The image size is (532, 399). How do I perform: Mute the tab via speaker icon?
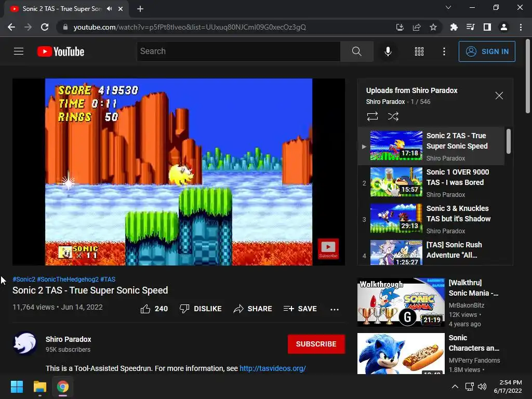tap(109, 9)
